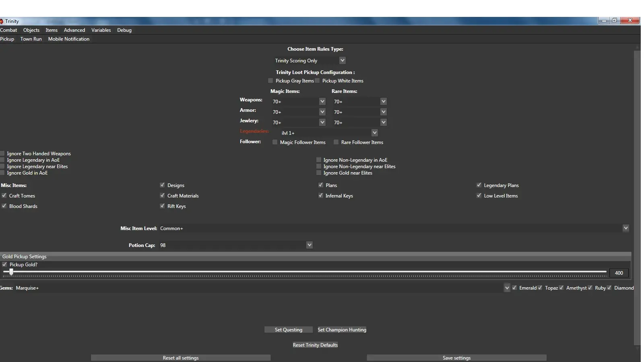Image resolution: width=644 pixels, height=362 pixels.
Task: Click the gold slider value field 400
Action: pos(619,273)
